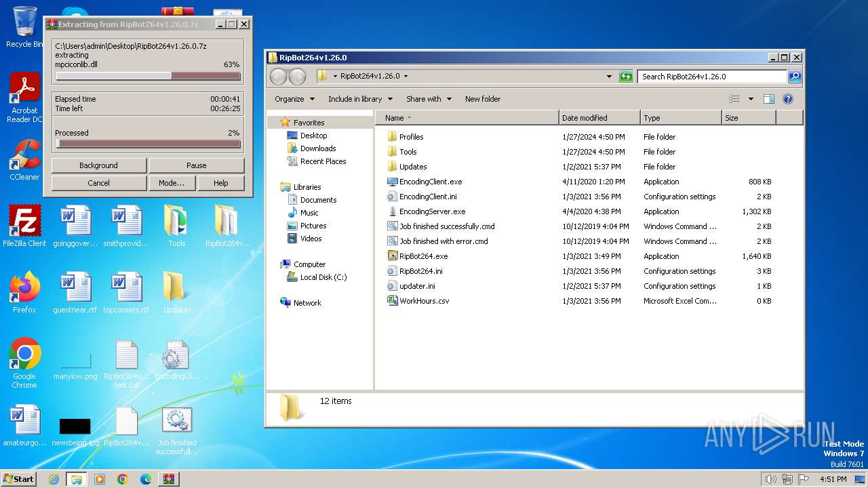Refresh the RipBot264v1.26.0 folder view
Screen dimensions: 868x488
tap(626, 77)
